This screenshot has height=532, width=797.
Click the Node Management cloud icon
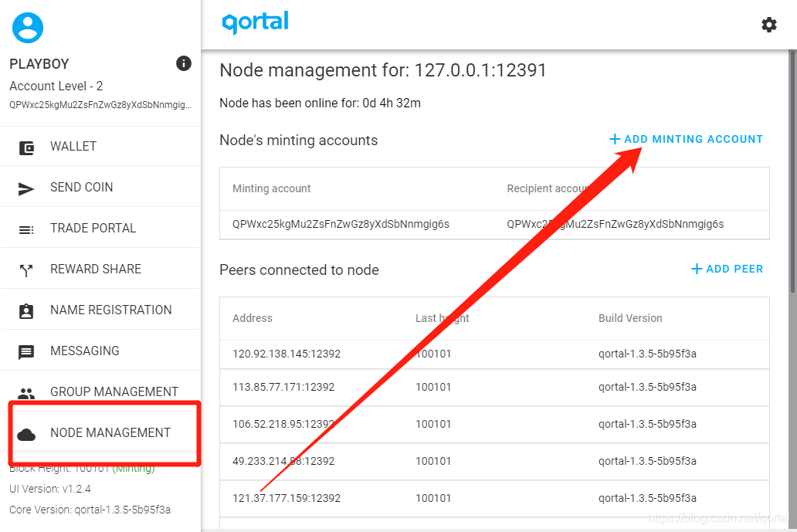pos(26,435)
